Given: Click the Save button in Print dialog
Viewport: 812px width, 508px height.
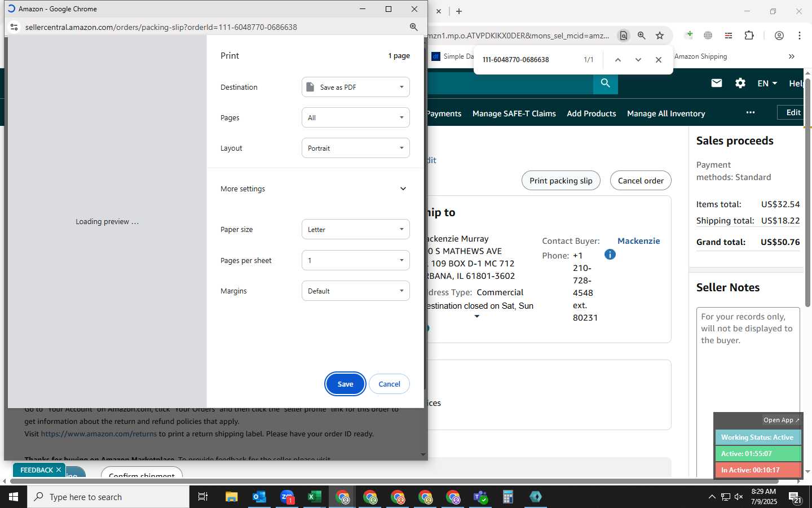Looking at the screenshot, I should [345, 384].
